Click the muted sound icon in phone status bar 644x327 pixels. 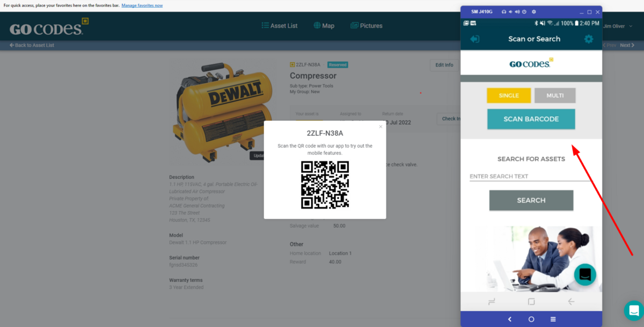point(542,24)
